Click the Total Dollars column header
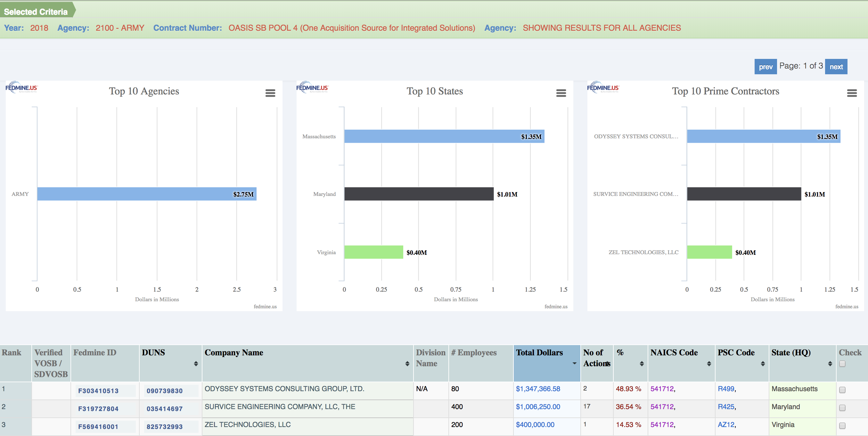This screenshot has height=436, width=868. click(x=547, y=363)
